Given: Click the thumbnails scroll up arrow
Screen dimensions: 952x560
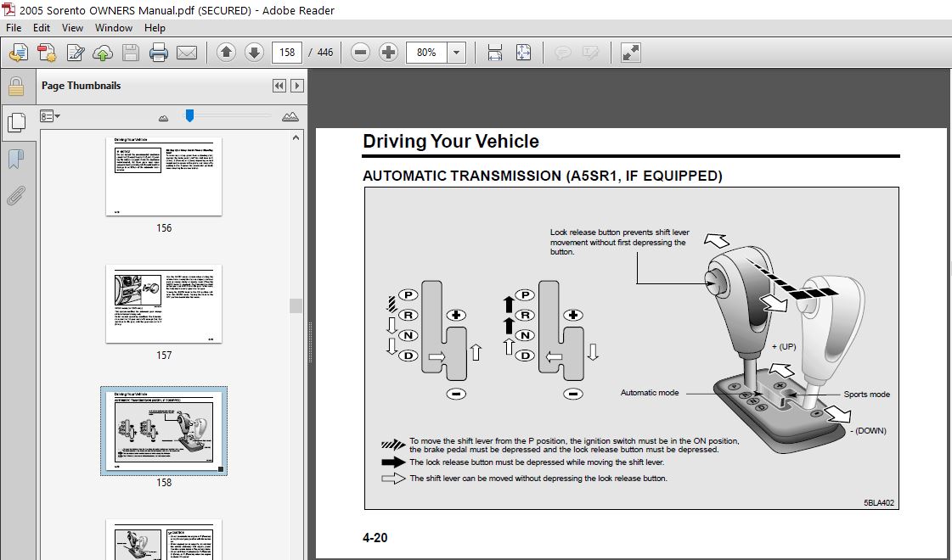Looking at the screenshot, I should [296, 137].
